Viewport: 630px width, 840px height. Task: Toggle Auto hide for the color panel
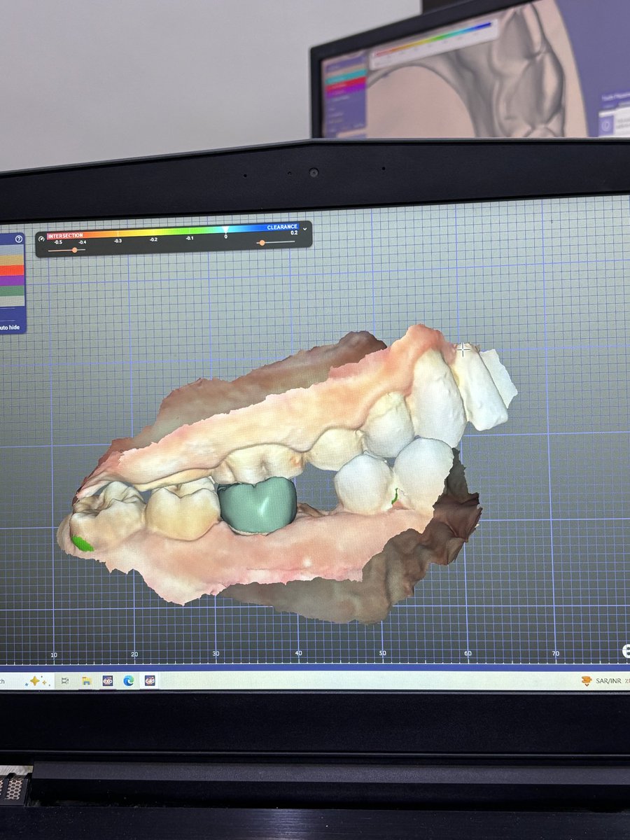[10, 327]
